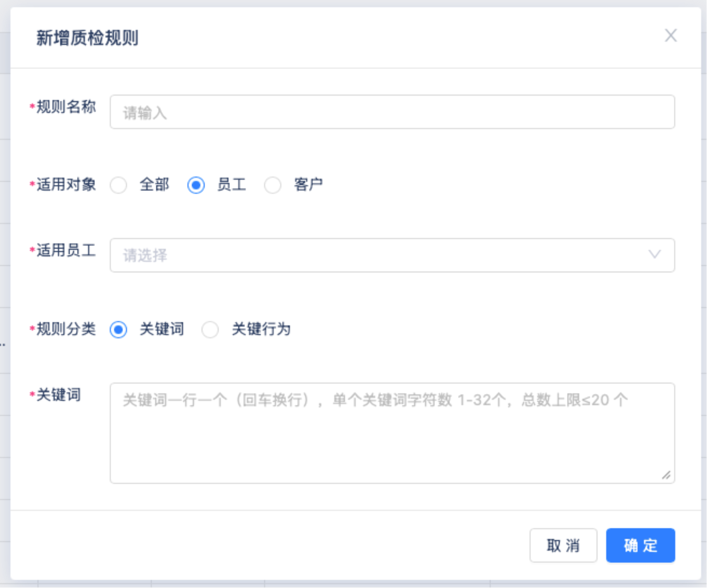Image resolution: width=707 pixels, height=588 pixels.
Task: Select the 员工 radio option
Action: (x=196, y=185)
